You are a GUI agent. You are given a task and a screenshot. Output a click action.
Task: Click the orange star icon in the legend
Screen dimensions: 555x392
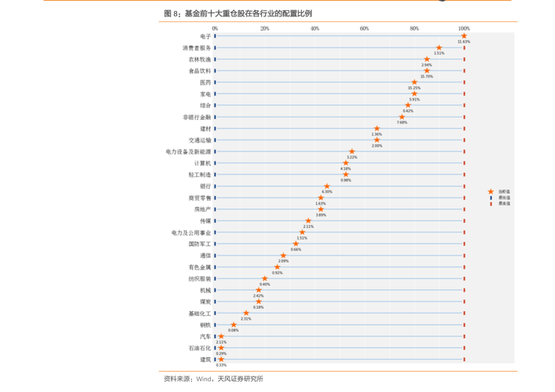(491, 191)
